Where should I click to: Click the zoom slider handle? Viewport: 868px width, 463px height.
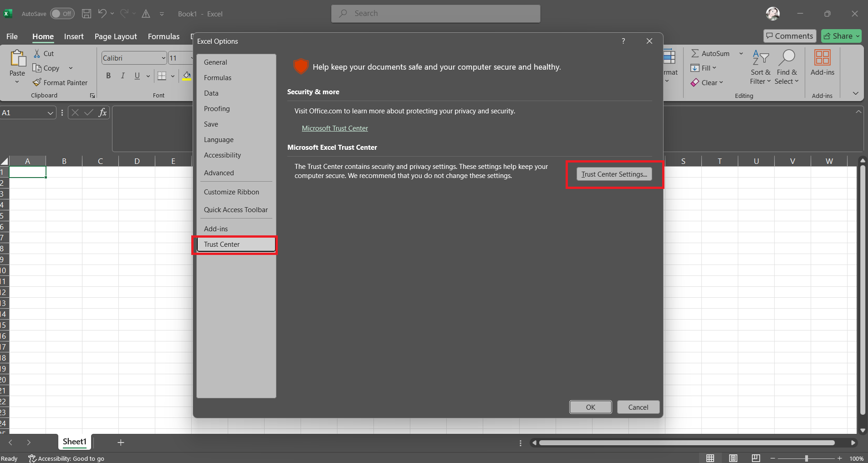(807, 458)
